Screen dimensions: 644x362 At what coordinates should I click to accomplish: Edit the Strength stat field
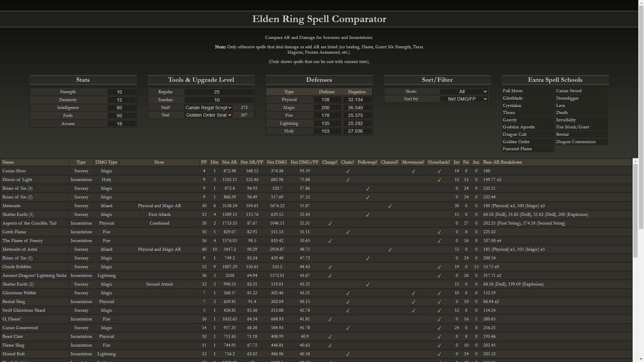pos(121,92)
